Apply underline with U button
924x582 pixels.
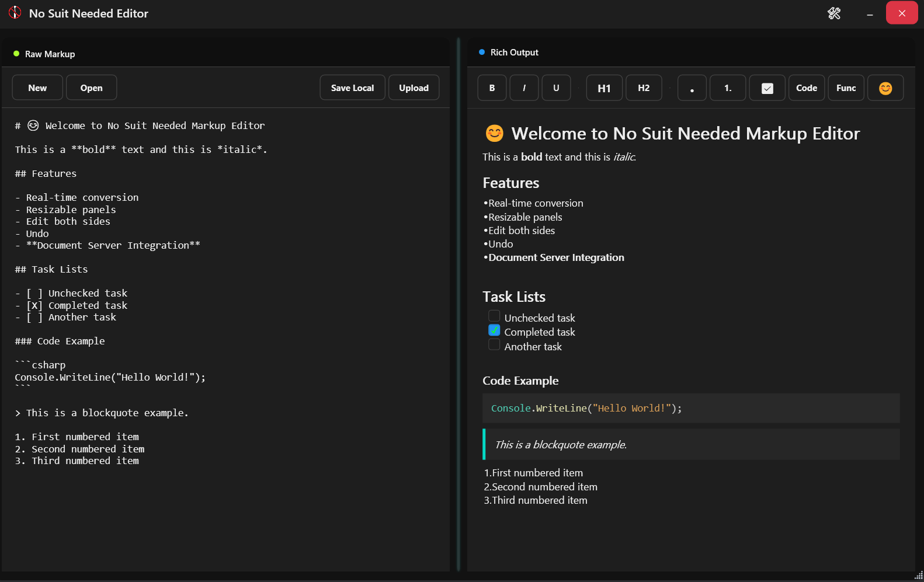pyautogui.click(x=556, y=88)
